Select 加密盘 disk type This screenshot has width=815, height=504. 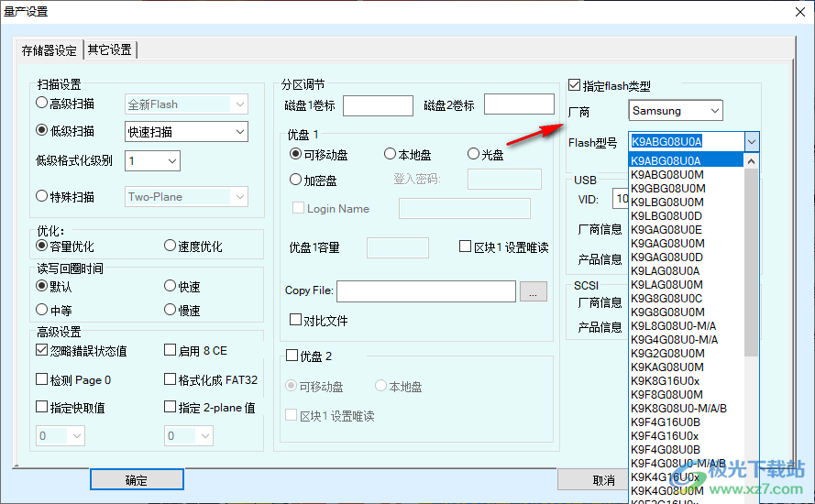(x=295, y=180)
